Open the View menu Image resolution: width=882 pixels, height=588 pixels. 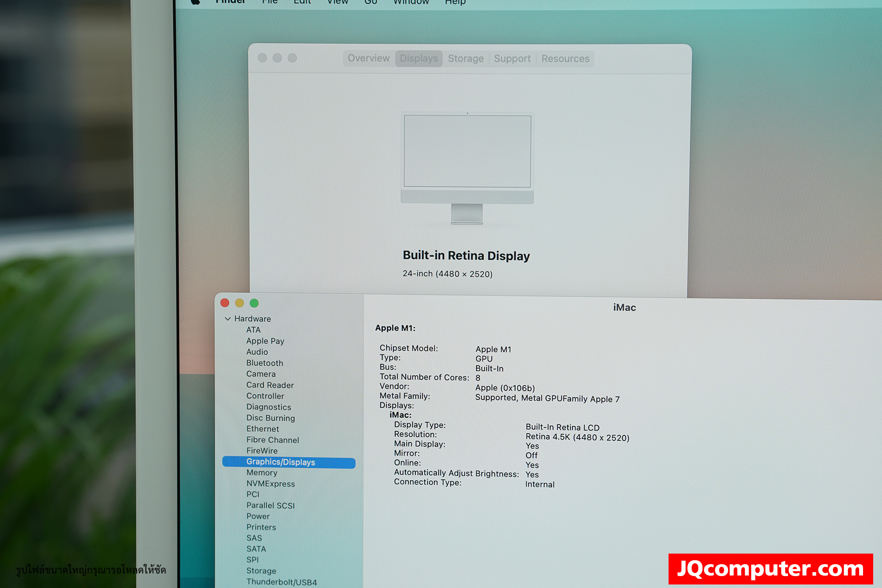pyautogui.click(x=337, y=2)
